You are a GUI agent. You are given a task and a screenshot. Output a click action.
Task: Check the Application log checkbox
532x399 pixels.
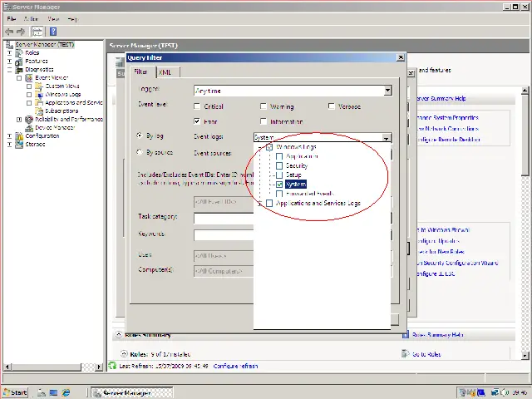click(x=279, y=156)
